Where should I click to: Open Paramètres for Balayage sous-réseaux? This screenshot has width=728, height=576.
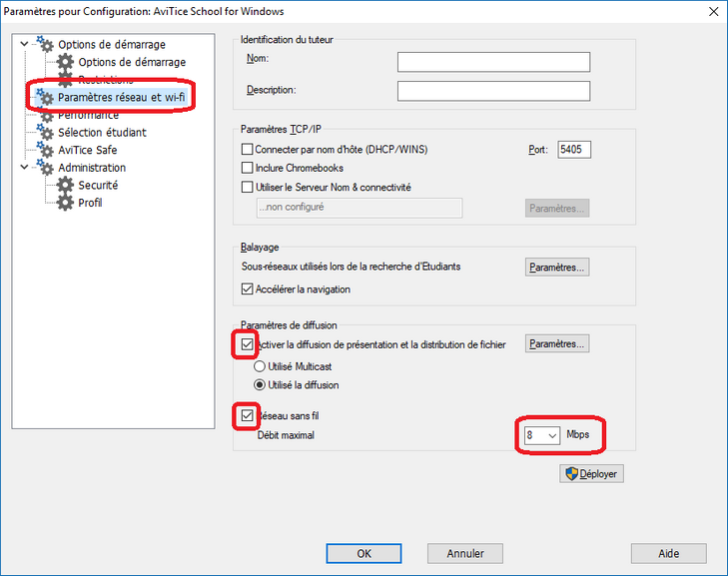[x=557, y=268]
